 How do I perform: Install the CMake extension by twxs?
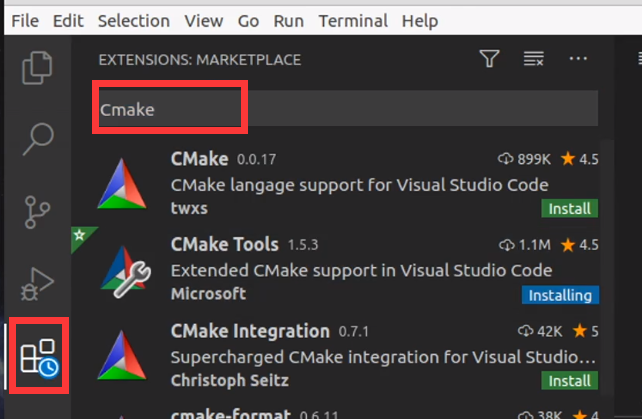coord(570,209)
